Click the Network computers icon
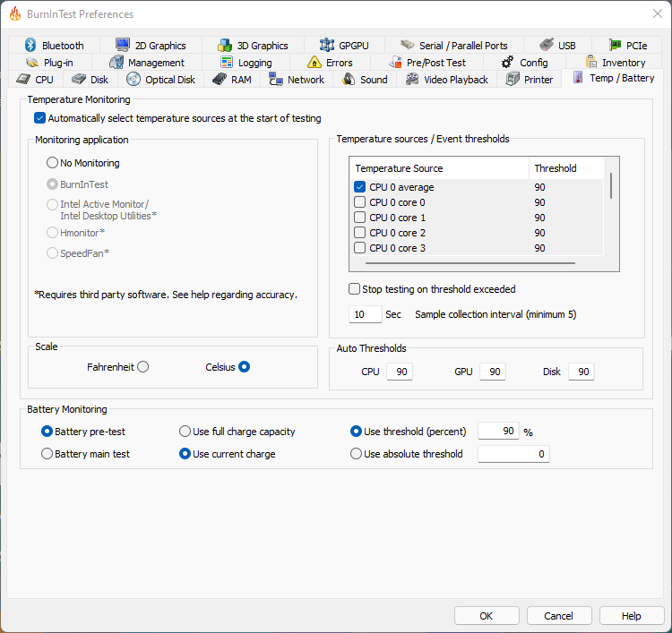 [x=276, y=79]
